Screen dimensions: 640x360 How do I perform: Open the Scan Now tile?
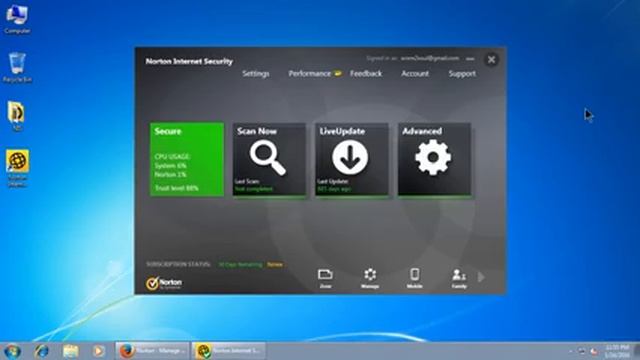click(269, 159)
